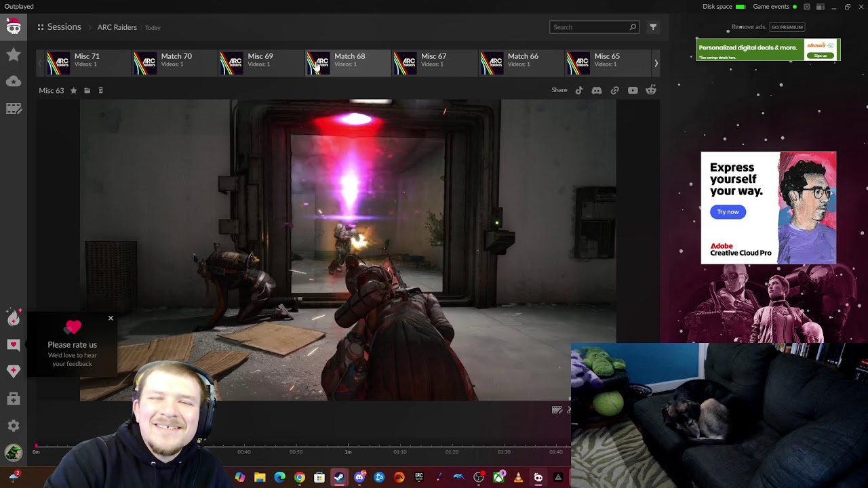Open VLC media player from taskbar
This screenshot has width=868, height=488.
click(x=518, y=478)
